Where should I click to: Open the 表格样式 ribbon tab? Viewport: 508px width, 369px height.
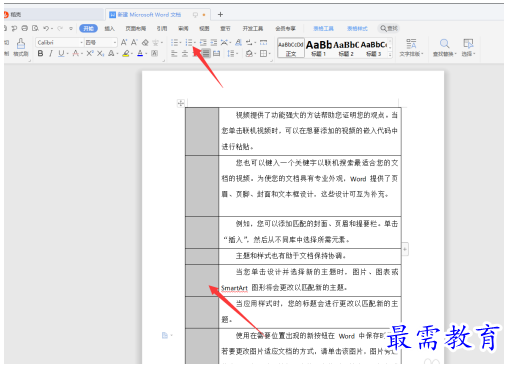pos(357,29)
